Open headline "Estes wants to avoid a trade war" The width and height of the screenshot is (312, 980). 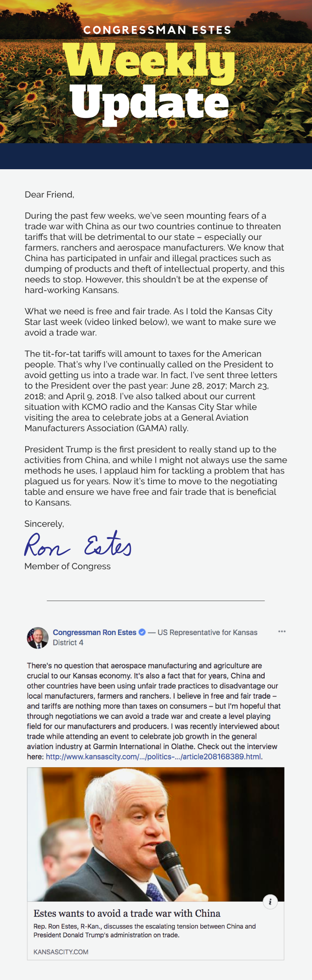pyautogui.click(x=127, y=913)
